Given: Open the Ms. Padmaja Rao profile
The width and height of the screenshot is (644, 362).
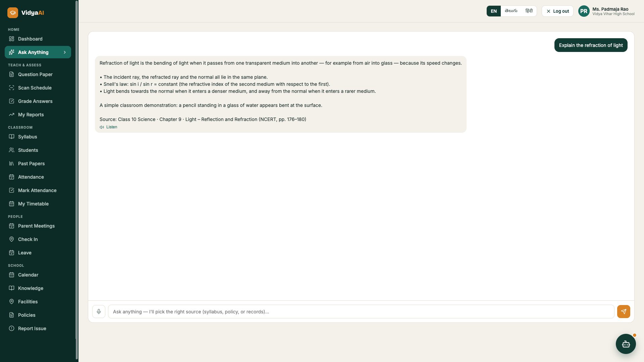Looking at the screenshot, I should [606, 11].
